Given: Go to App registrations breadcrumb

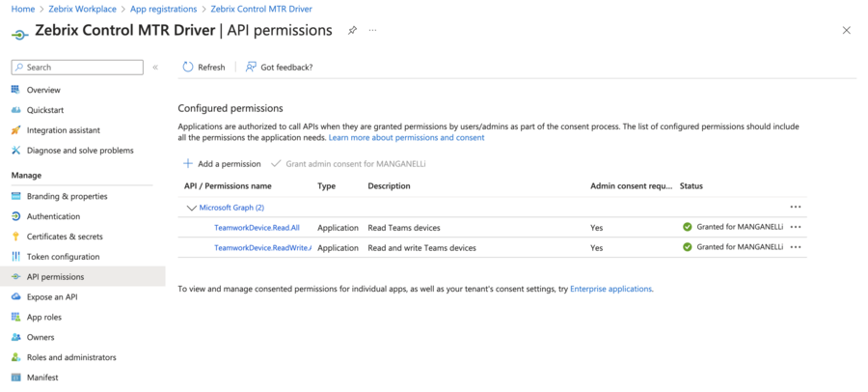Looking at the screenshot, I should (163, 9).
